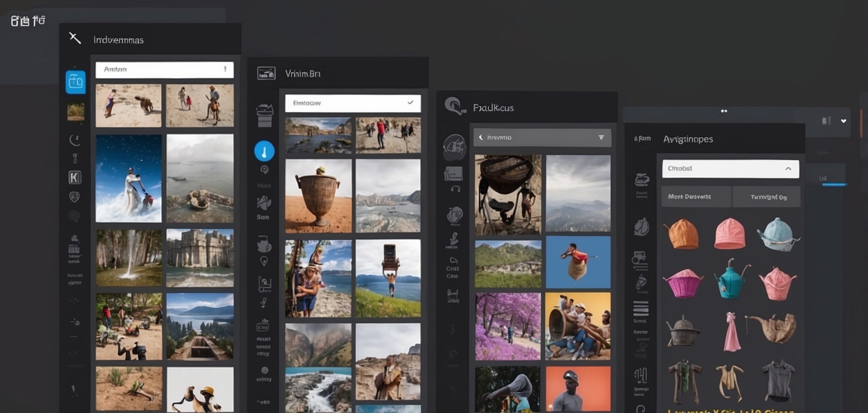Click the small landscape thumbnail in Induvenmas sidebar

coord(76,111)
